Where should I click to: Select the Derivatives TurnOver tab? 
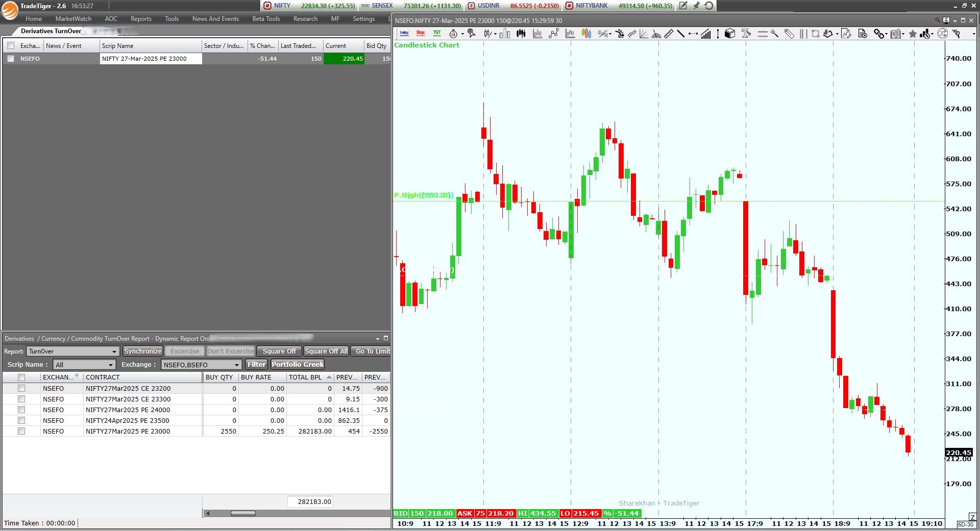[x=51, y=31]
